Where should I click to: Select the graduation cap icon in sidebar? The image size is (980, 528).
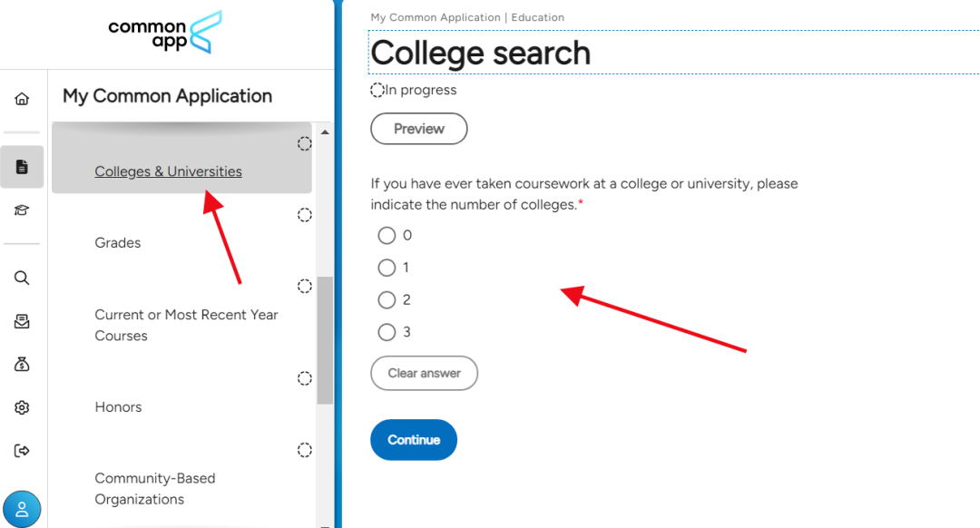tap(22, 210)
